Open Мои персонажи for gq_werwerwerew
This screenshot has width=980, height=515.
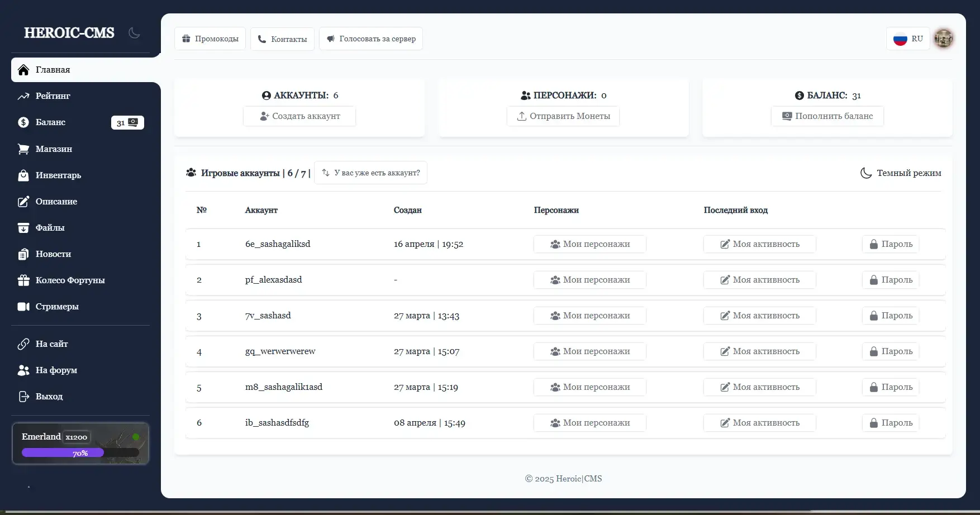590,351
